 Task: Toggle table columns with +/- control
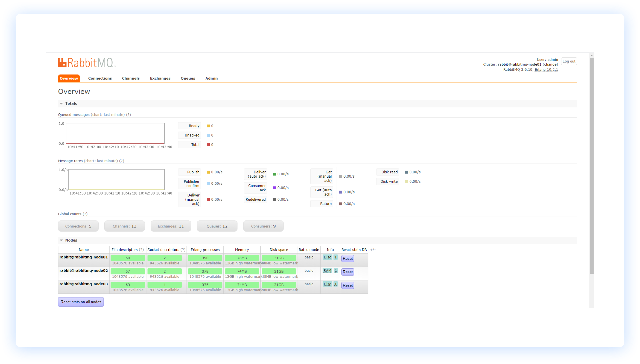pos(373,250)
